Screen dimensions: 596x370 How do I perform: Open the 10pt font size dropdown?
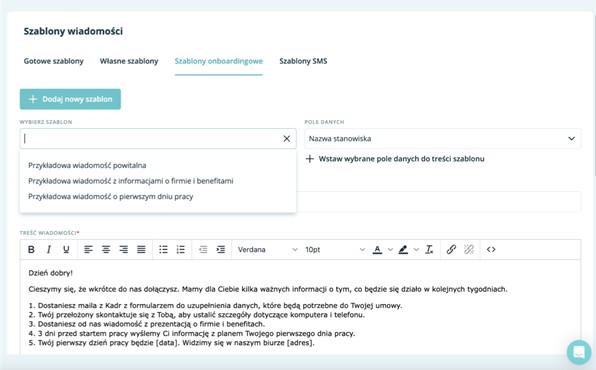(x=335, y=249)
